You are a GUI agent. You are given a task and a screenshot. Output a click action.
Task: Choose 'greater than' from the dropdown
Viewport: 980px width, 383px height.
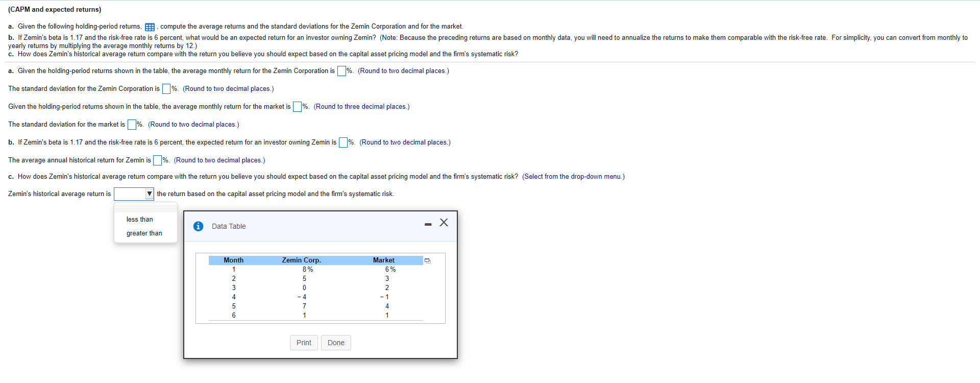[x=144, y=233]
